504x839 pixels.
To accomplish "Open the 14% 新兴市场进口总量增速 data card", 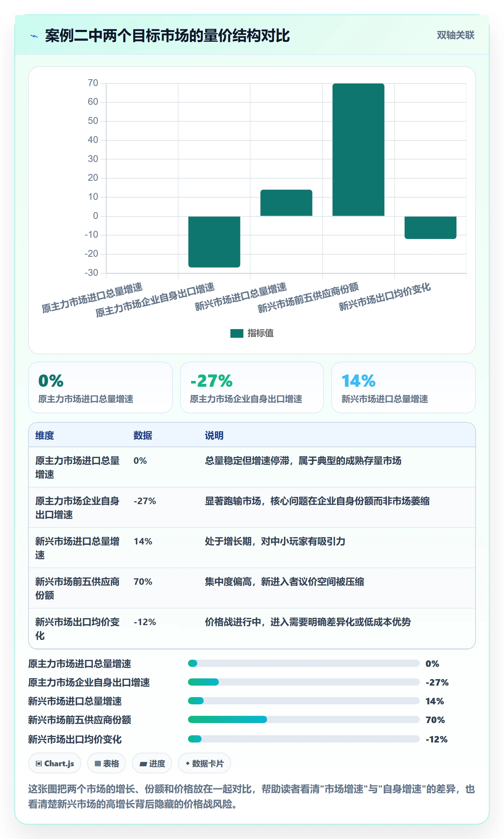I will click(x=403, y=387).
